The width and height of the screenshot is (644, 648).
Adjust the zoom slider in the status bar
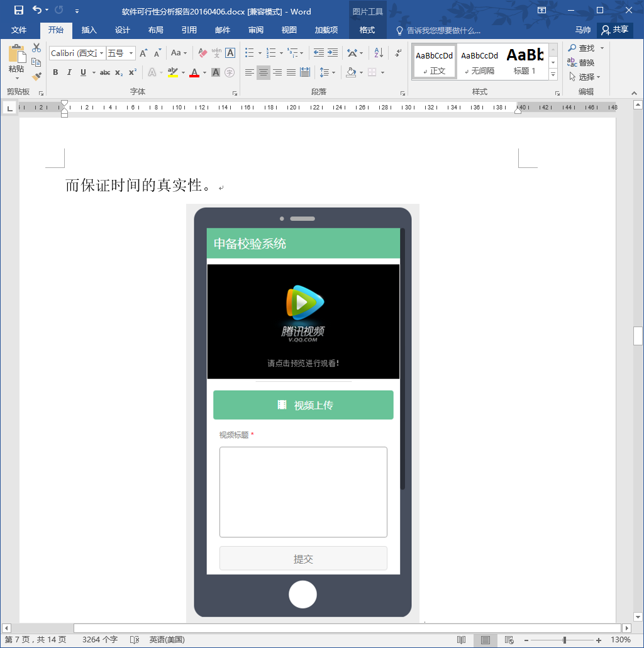pos(564,640)
